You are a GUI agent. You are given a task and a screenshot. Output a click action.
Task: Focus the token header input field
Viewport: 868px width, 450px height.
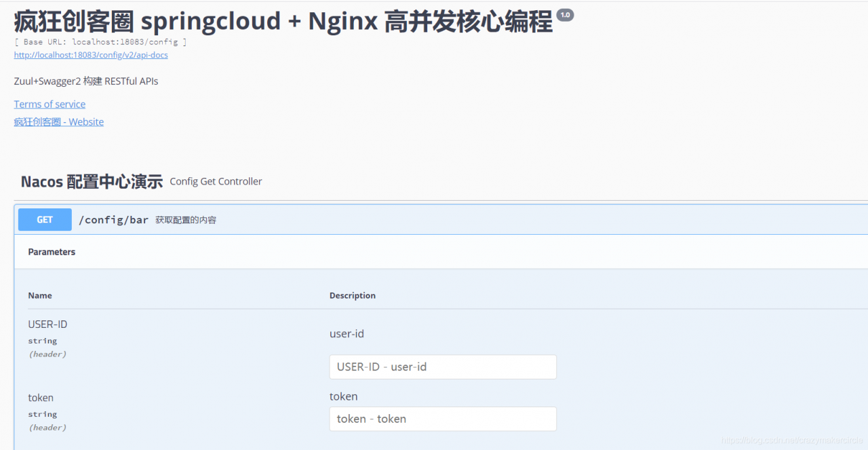(443, 419)
